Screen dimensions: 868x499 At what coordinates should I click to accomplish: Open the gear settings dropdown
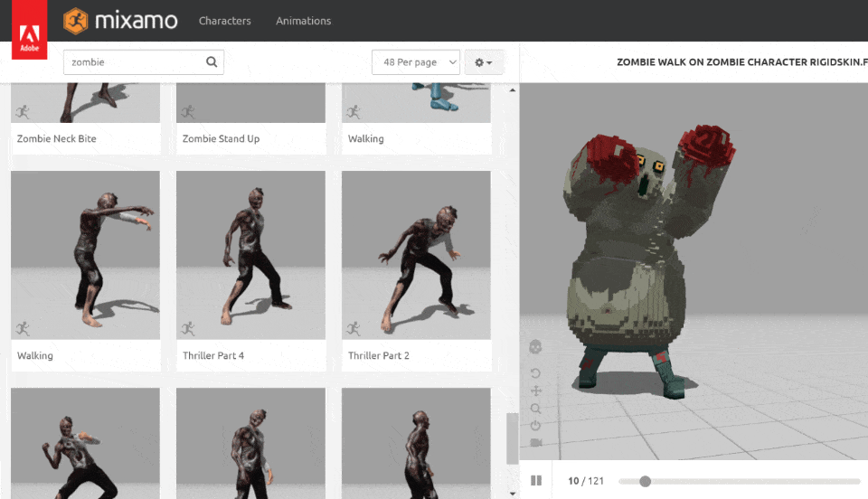483,62
